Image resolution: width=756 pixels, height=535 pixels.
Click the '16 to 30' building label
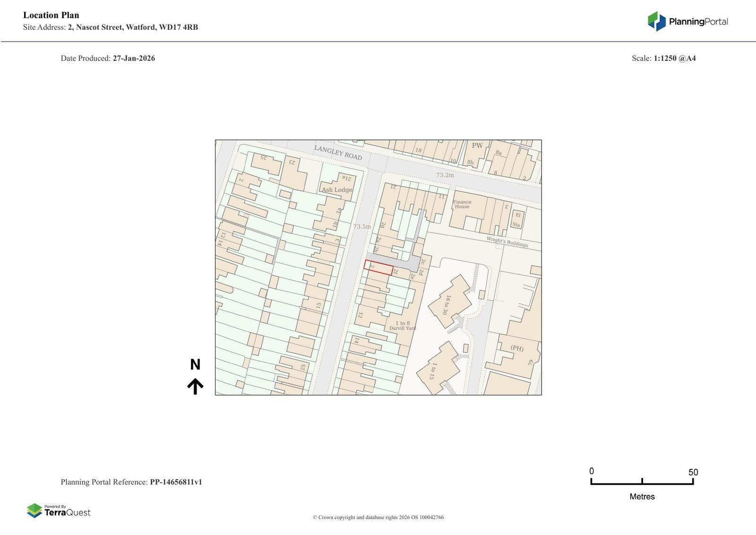(446, 305)
